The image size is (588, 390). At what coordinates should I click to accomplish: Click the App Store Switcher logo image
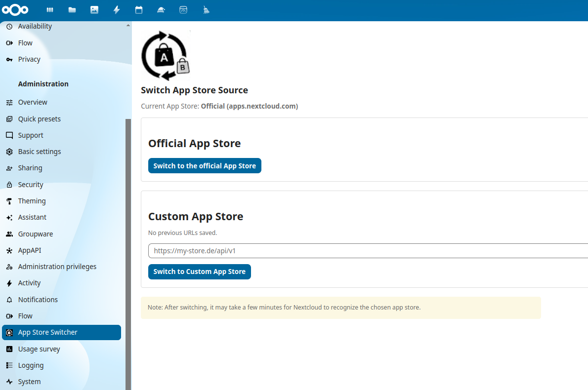click(166, 55)
